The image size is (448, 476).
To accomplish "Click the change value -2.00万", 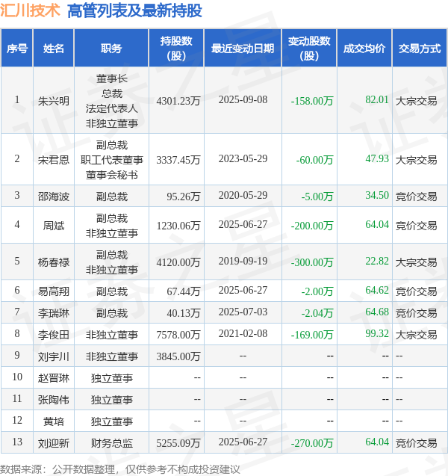I will pyautogui.click(x=317, y=291).
